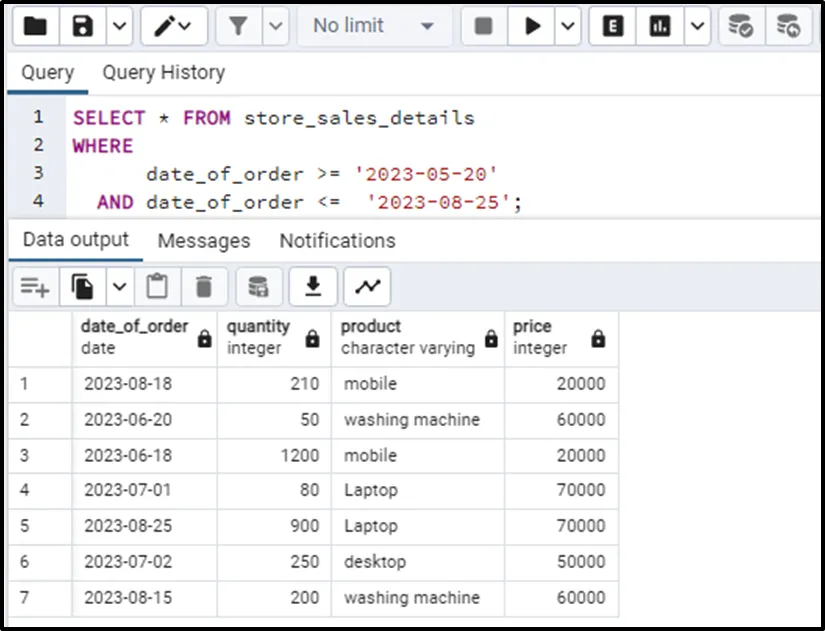Open the Notifications tab
Viewport: 825px width, 631px height.
click(x=337, y=241)
